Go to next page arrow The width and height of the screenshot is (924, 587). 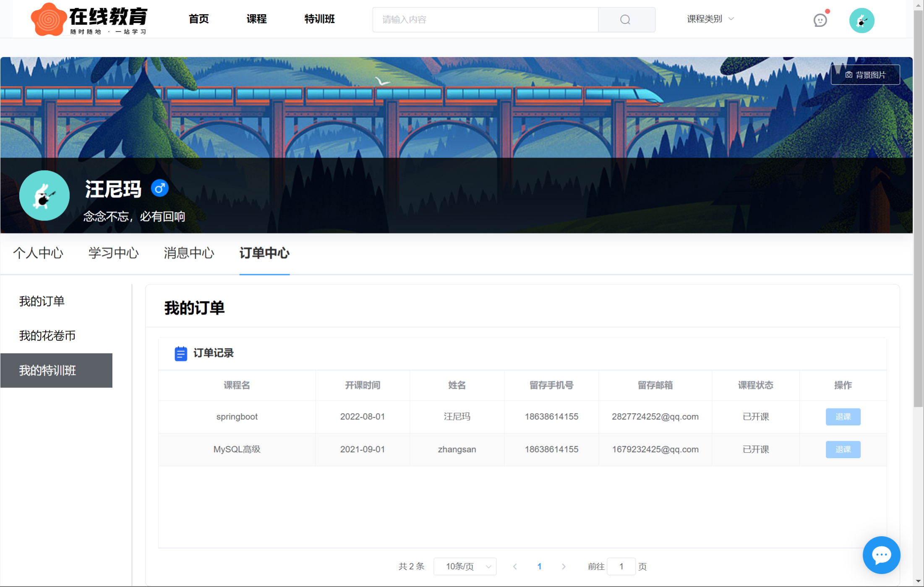point(564,566)
